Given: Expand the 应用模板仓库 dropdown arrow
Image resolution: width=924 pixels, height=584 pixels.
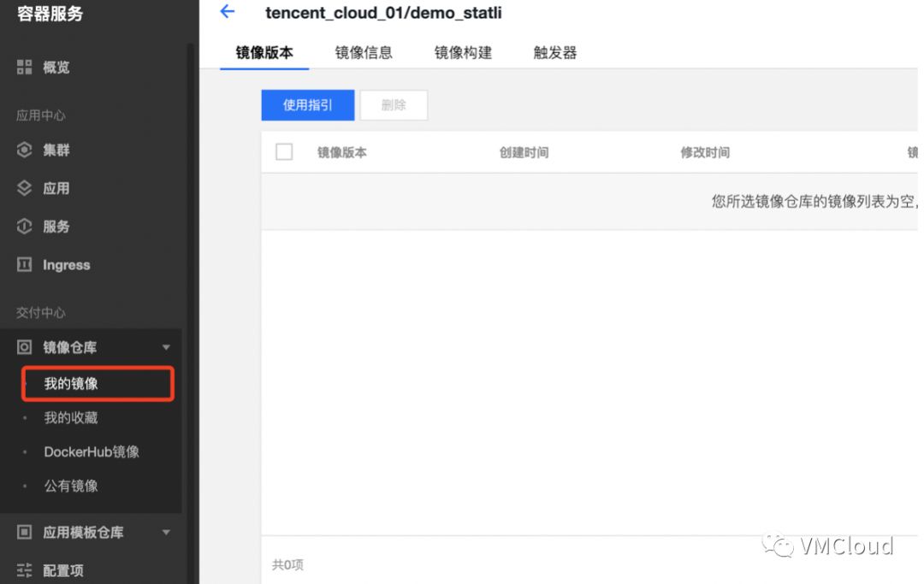Looking at the screenshot, I should pos(166,532).
